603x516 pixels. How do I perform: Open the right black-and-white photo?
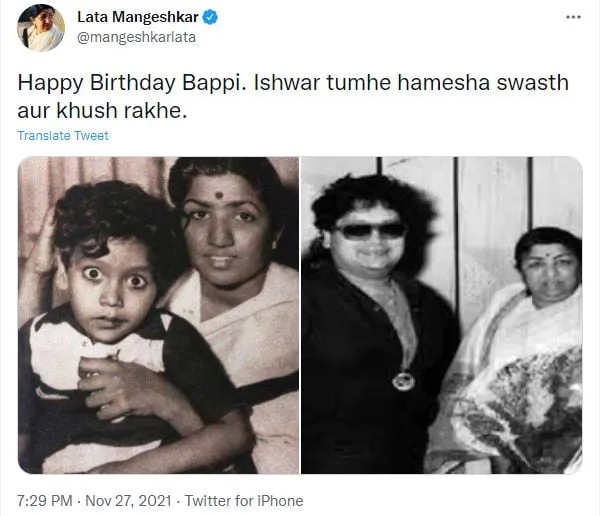coord(442,315)
